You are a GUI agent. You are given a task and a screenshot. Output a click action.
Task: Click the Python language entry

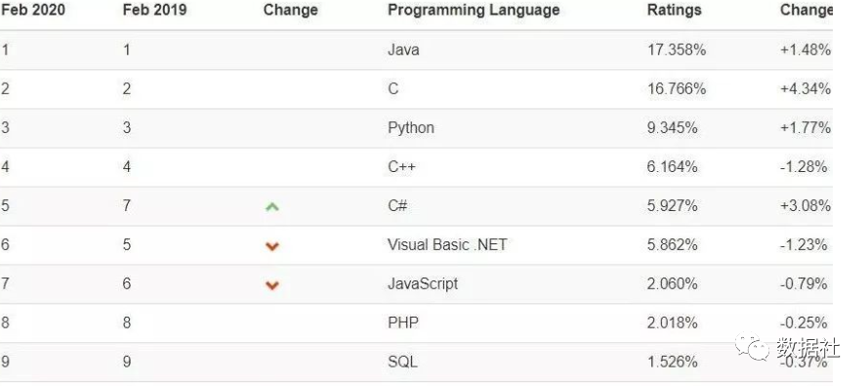click(x=411, y=128)
